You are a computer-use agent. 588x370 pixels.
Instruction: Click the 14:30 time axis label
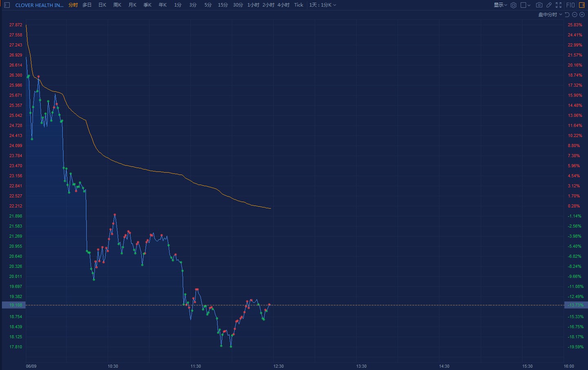pos(444,366)
